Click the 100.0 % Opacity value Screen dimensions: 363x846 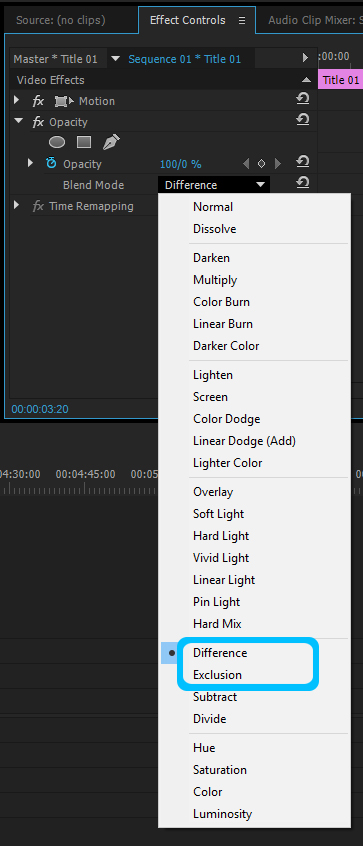coord(181,164)
